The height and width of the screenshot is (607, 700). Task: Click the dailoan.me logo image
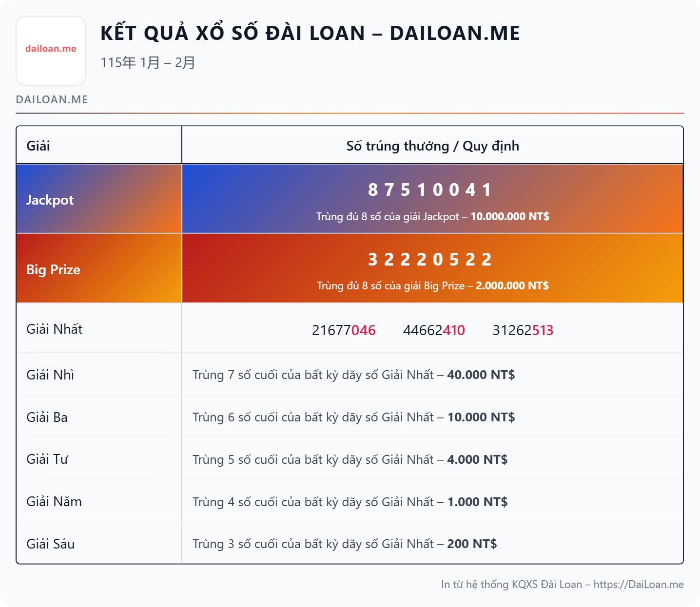point(51,51)
